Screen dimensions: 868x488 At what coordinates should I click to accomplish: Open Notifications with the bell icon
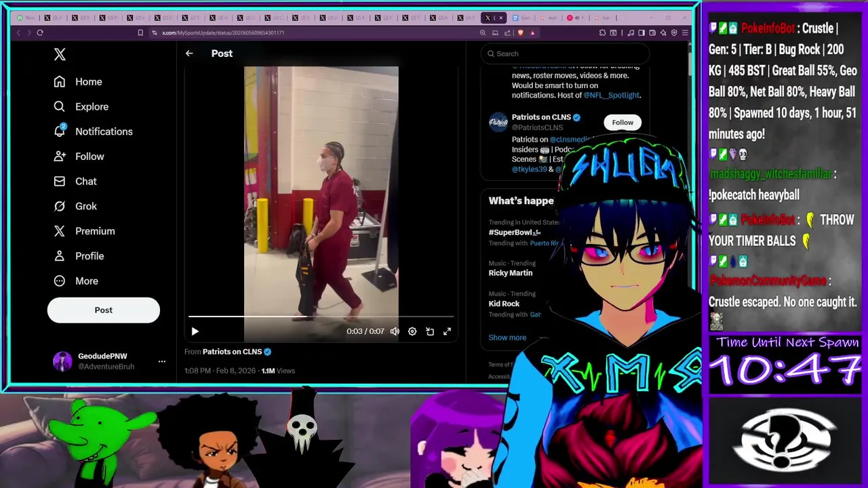[x=93, y=131]
